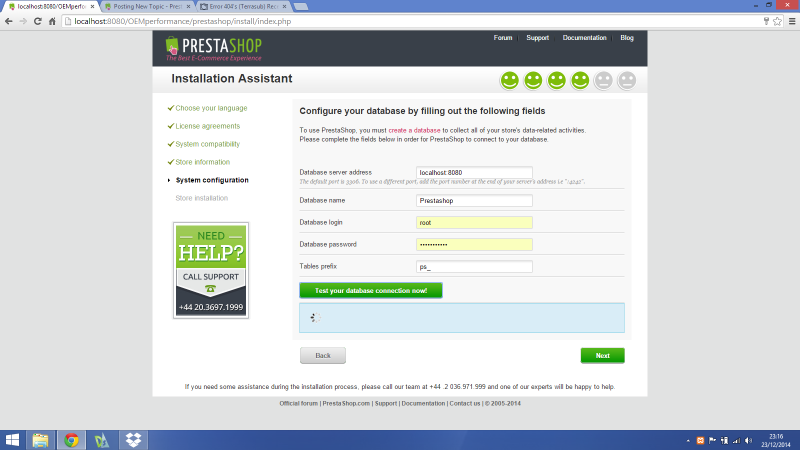Screen dimensions: 800x450
Task: Click the Windows Start button
Action: [x=12, y=439]
